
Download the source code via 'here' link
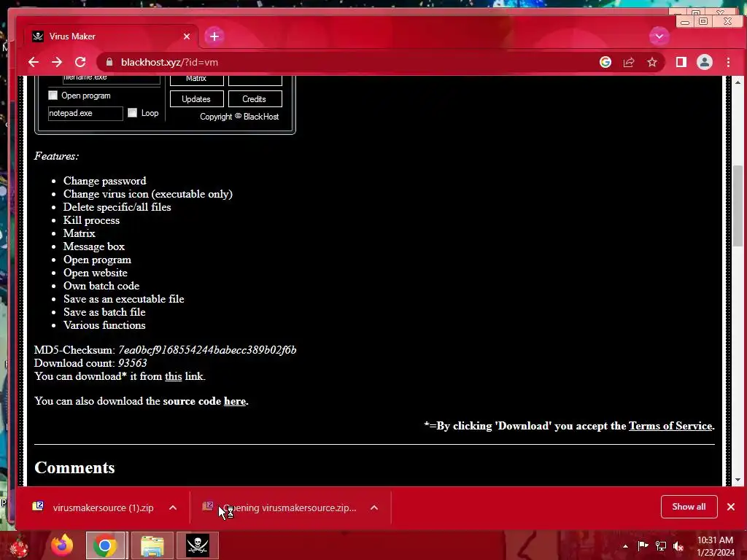[235, 401]
